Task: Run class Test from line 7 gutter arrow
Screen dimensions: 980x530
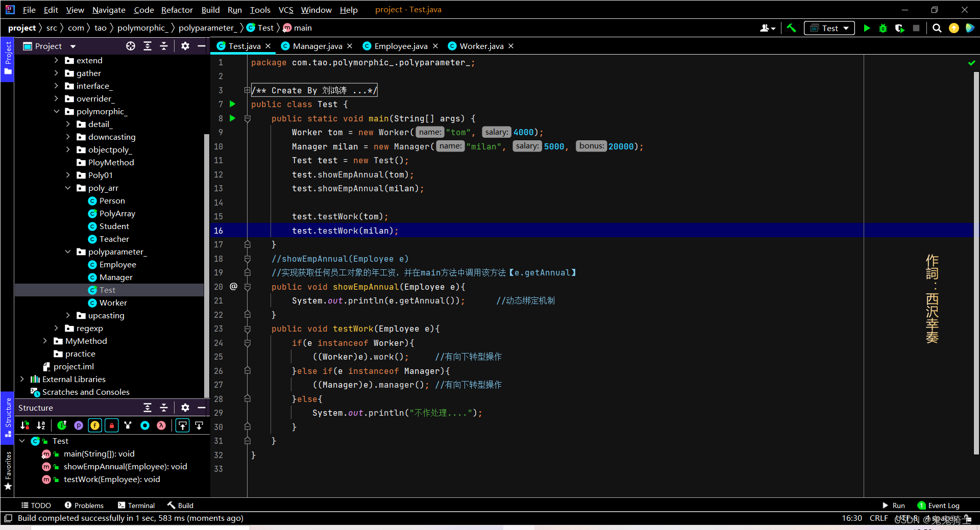Action: pos(233,104)
